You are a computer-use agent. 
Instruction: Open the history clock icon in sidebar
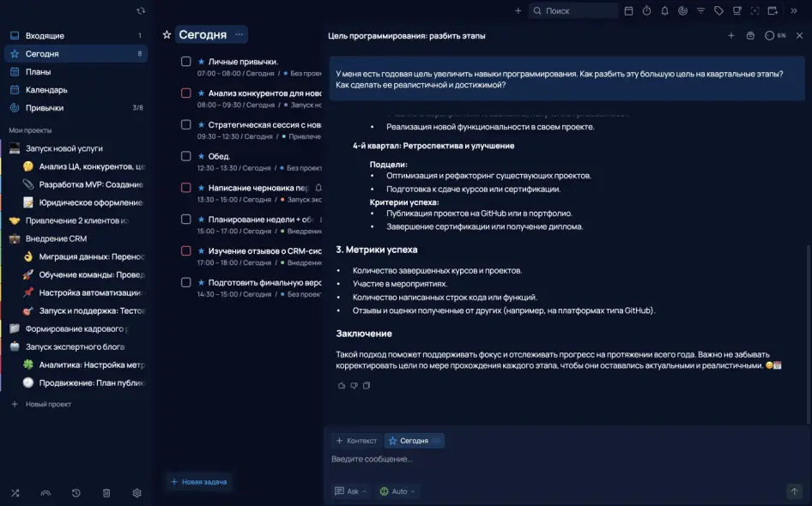[x=76, y=493]
